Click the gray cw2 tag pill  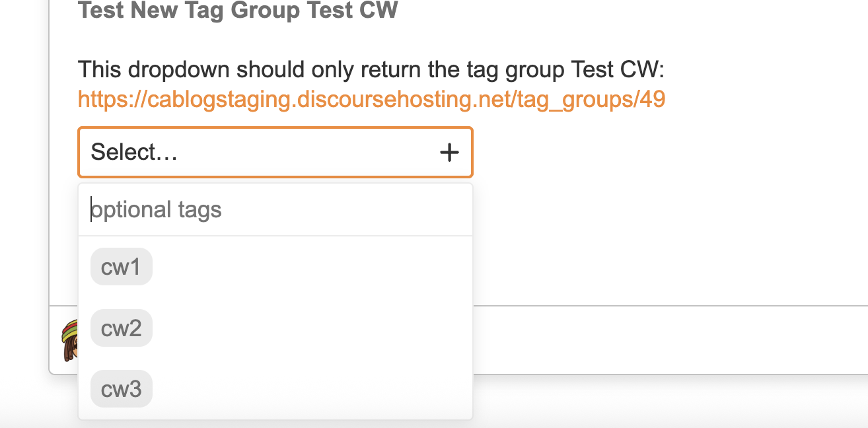pos(122,328)
